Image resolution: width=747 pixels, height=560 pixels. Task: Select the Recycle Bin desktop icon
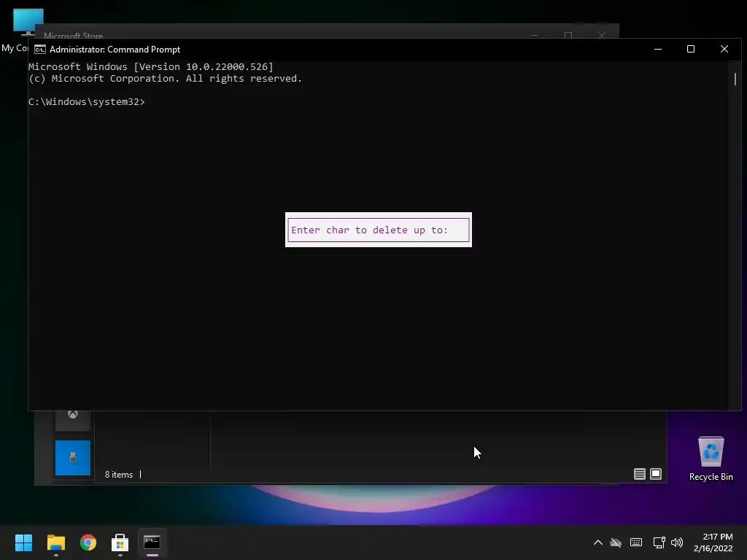click(711, 459)
